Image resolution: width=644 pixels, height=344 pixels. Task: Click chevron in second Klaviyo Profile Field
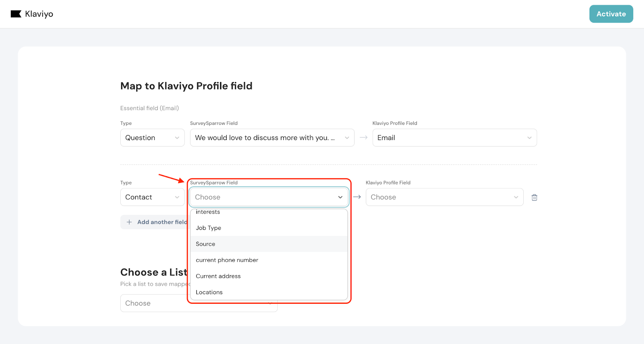[x=516, y=197]
